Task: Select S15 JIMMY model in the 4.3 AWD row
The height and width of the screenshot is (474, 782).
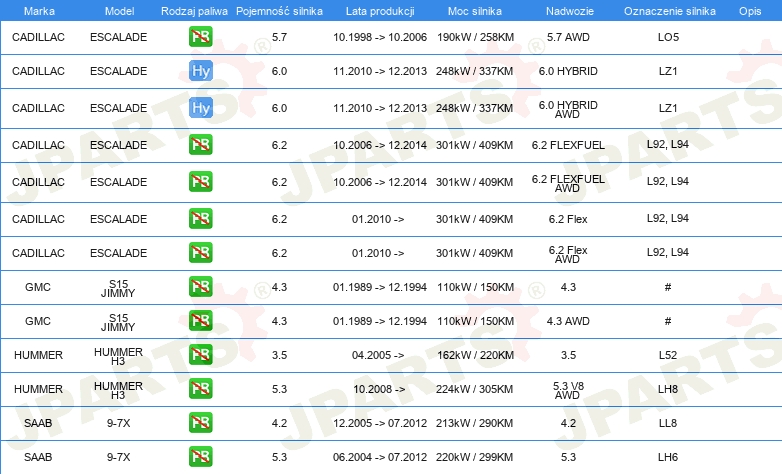Action: [x=118, y=322]
